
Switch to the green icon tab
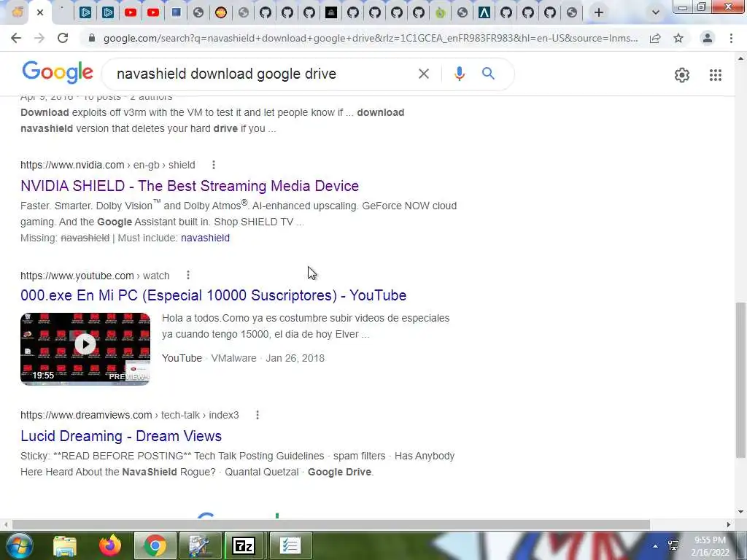[x=440, y=13]
